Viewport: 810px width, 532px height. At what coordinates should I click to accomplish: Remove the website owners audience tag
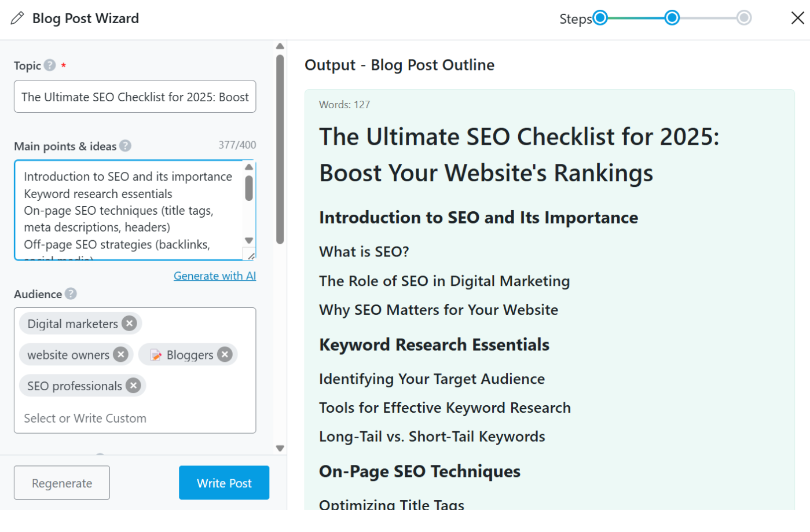click(x=120, y=354)
